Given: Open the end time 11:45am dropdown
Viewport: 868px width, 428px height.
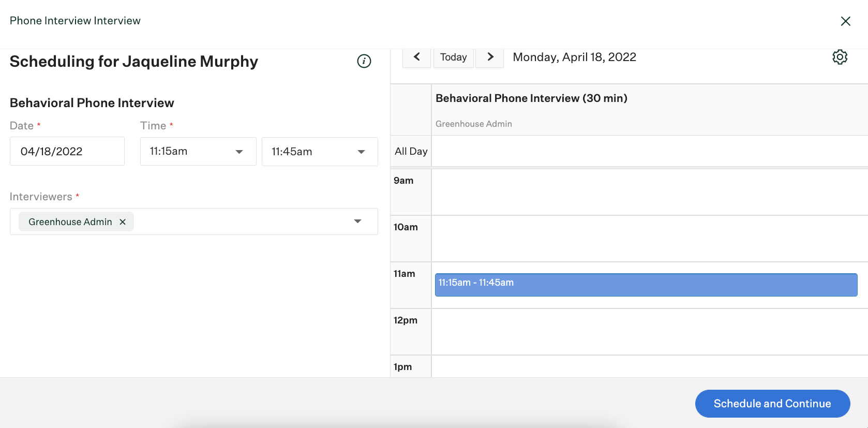Looking at the screenshot, I should pyautogui.click(x=319, y=152).
